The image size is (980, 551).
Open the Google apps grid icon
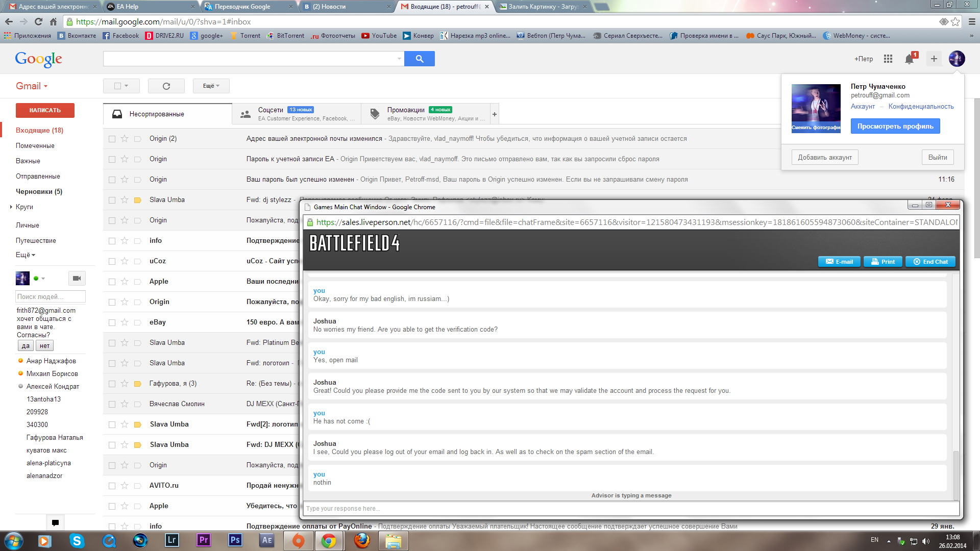(888, 59)
